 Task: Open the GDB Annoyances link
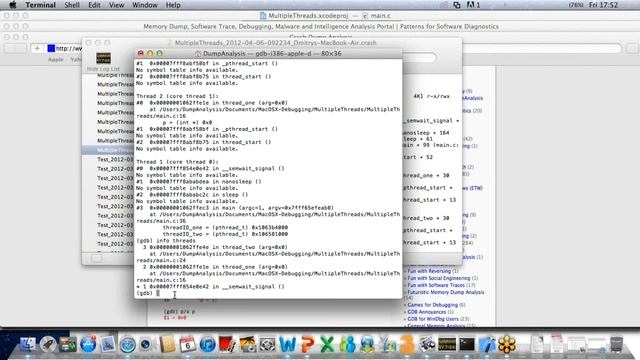(427, 312)
